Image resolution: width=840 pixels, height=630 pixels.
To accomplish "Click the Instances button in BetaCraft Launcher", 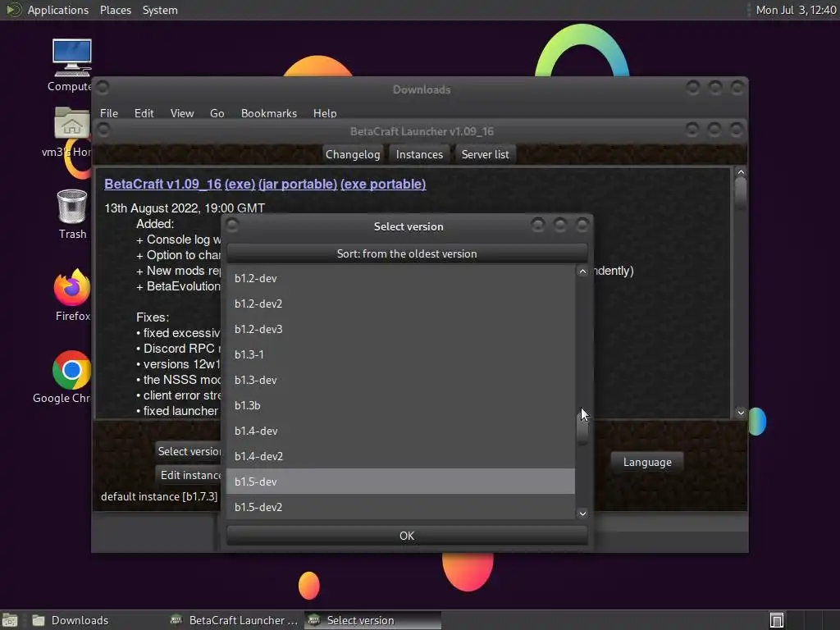I will pos(419,154).
